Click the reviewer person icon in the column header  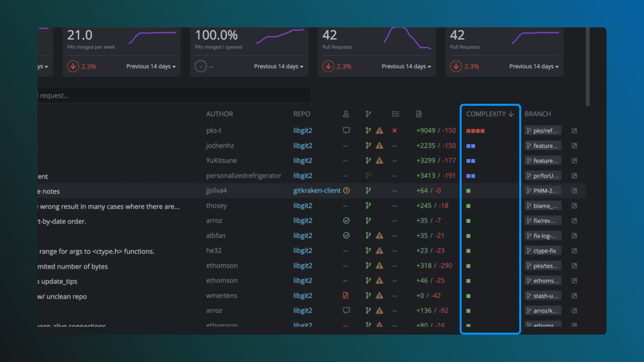(346, 114)
